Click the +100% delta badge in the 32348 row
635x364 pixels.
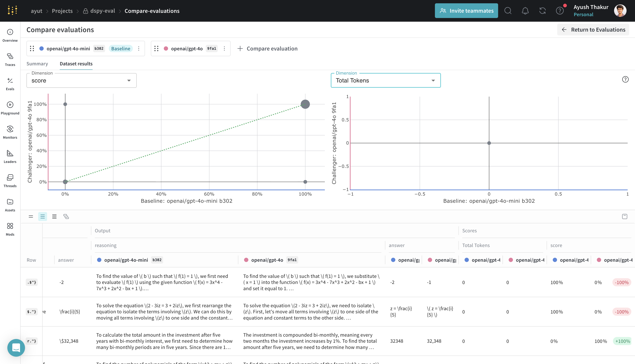623,341
